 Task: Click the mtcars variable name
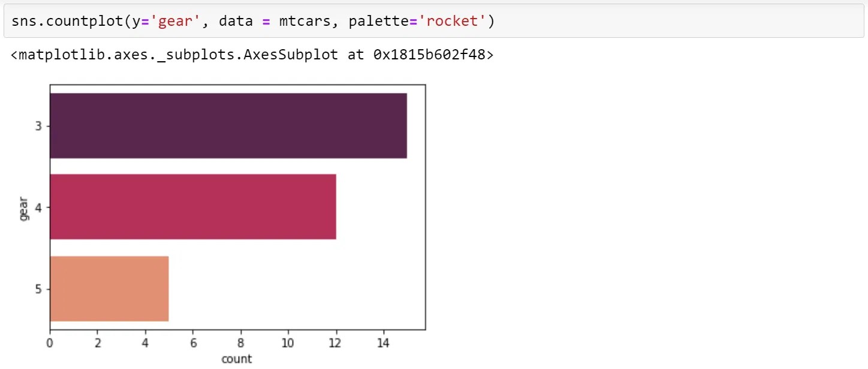click(x=306, y=20)
